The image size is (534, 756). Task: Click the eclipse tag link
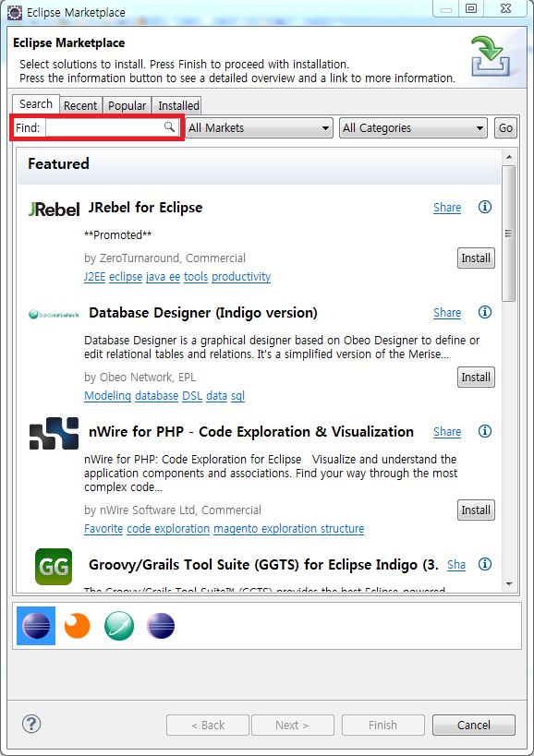(x=126, y=277)
